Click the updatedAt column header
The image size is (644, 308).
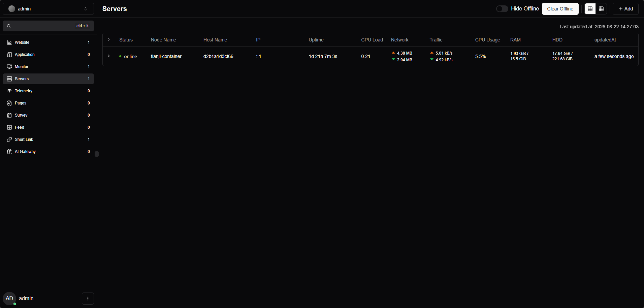(x=605, y=40)
